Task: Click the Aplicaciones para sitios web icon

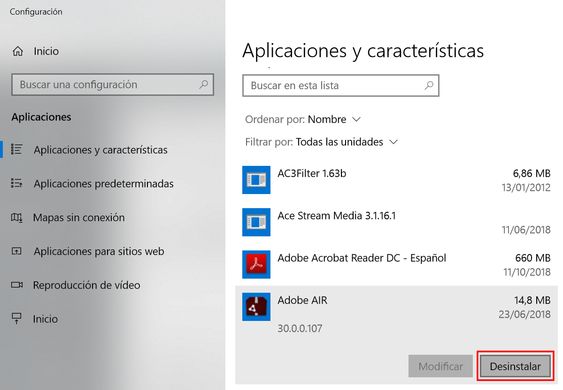Action: click(17, 251)
